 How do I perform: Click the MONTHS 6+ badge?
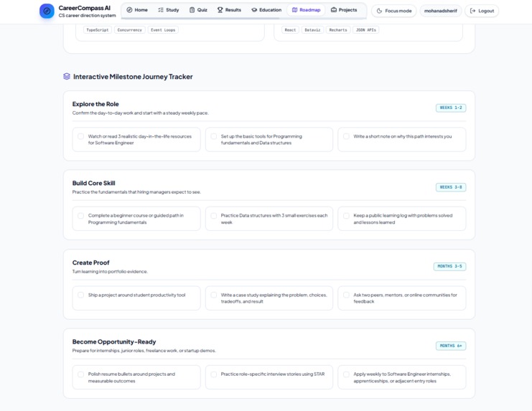451,346
